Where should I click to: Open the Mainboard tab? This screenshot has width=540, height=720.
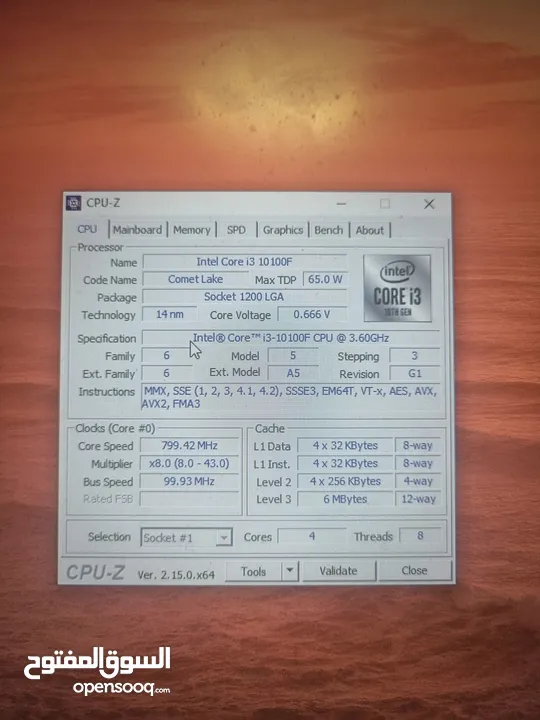click(x=137, y=230)
